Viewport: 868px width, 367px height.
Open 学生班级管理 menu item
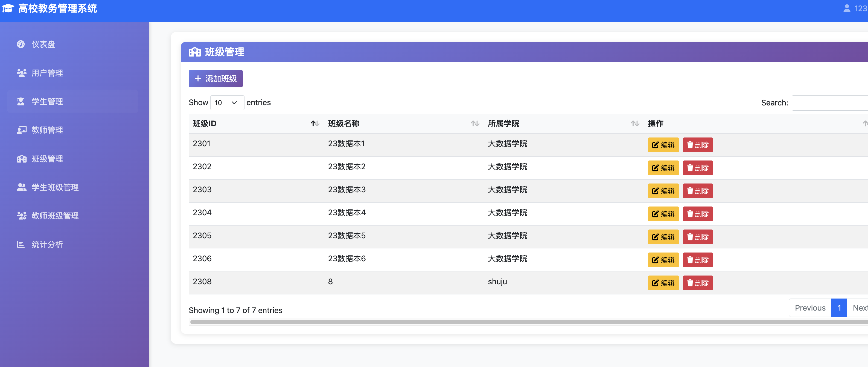click(55, 187)
